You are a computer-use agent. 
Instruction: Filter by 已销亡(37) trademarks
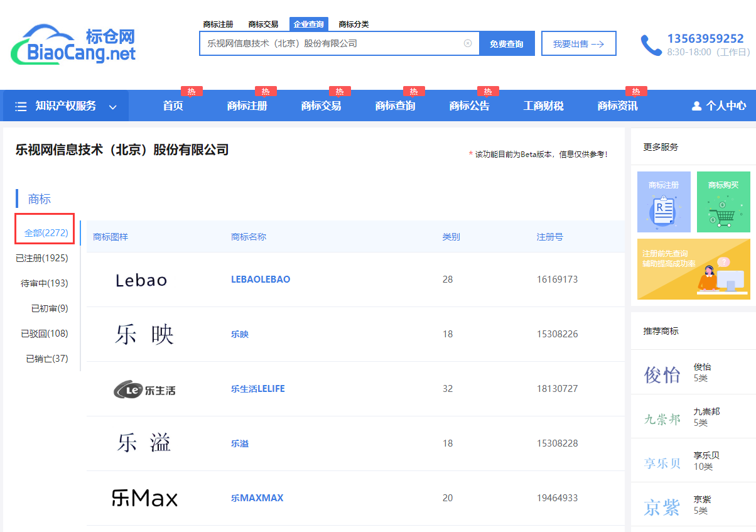pos(47,359)
